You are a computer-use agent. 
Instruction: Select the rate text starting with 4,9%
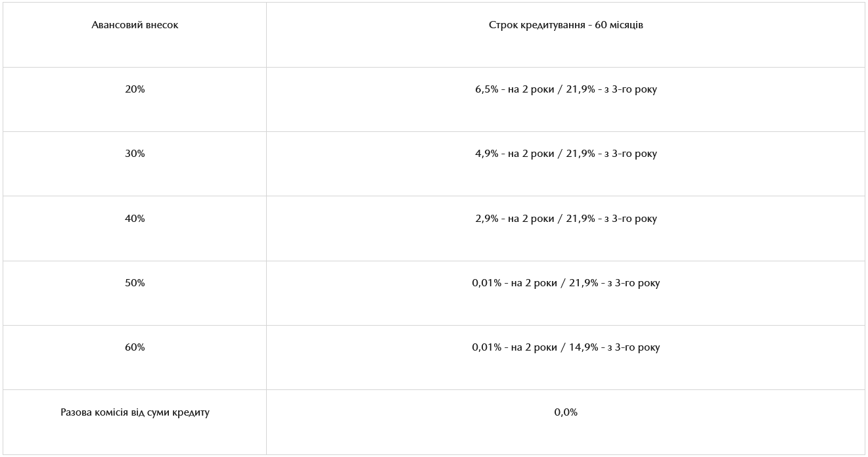point(566,154)
